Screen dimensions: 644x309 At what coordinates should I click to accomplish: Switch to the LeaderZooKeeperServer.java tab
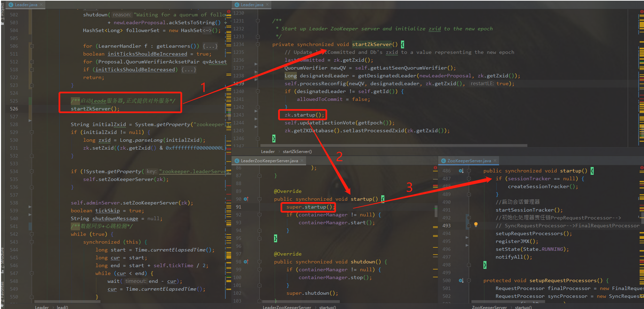point(269,161)
